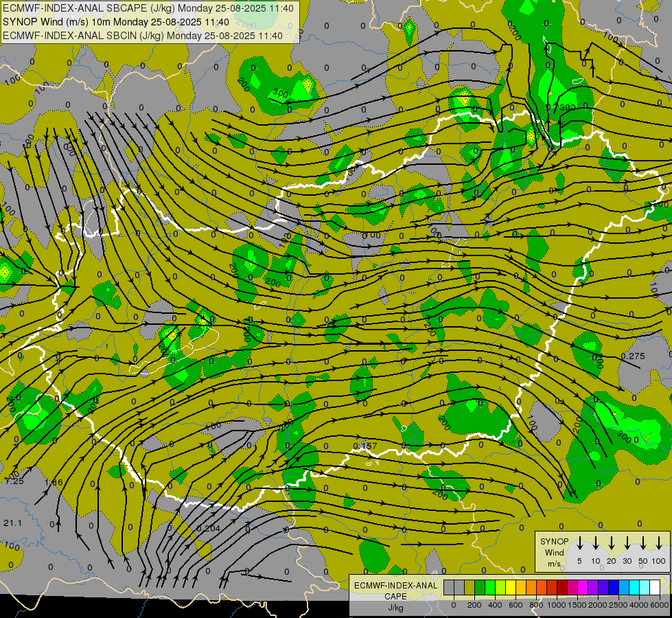Click the 6000 label in the CAPE legend
This screenshot has width=672, height=618.
(x=660, y=605)
